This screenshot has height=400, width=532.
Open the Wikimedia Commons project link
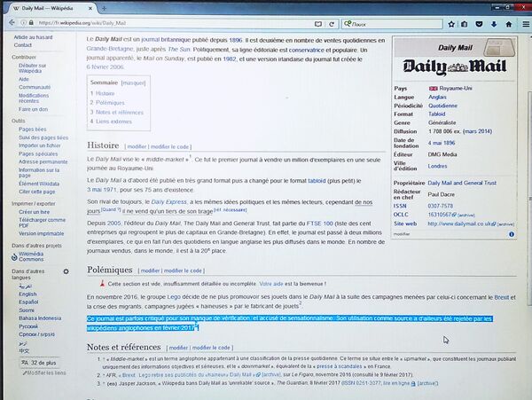(31, 257)
